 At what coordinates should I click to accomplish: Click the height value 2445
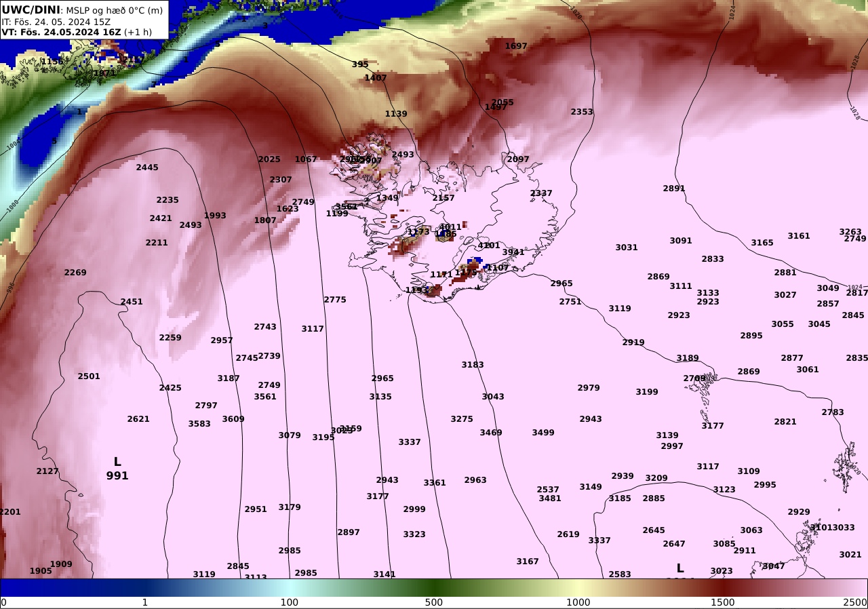147,168
